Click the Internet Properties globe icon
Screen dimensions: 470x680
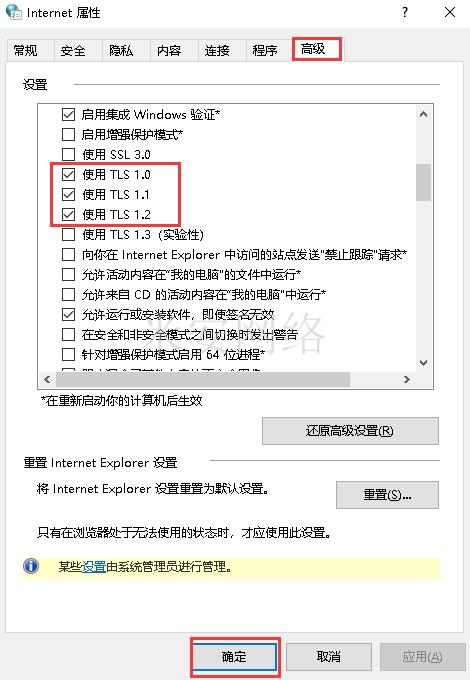[x=14, y=12]
